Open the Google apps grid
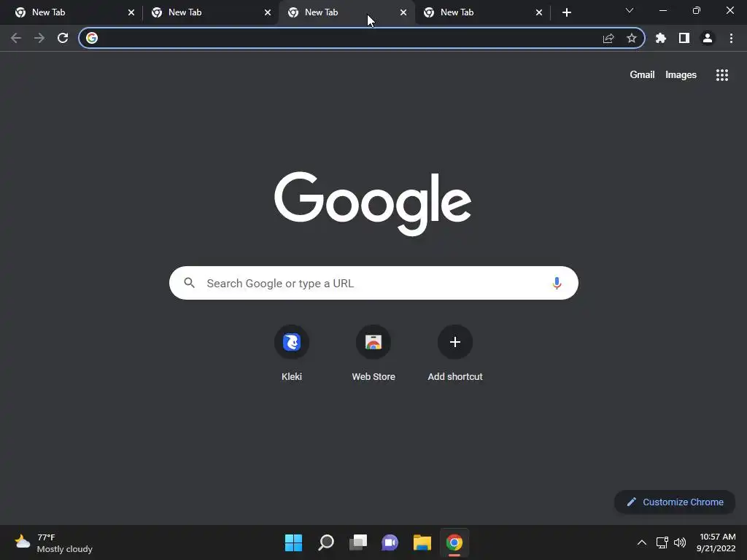This screenshot has height=560, width=747. tap(722, 75)
